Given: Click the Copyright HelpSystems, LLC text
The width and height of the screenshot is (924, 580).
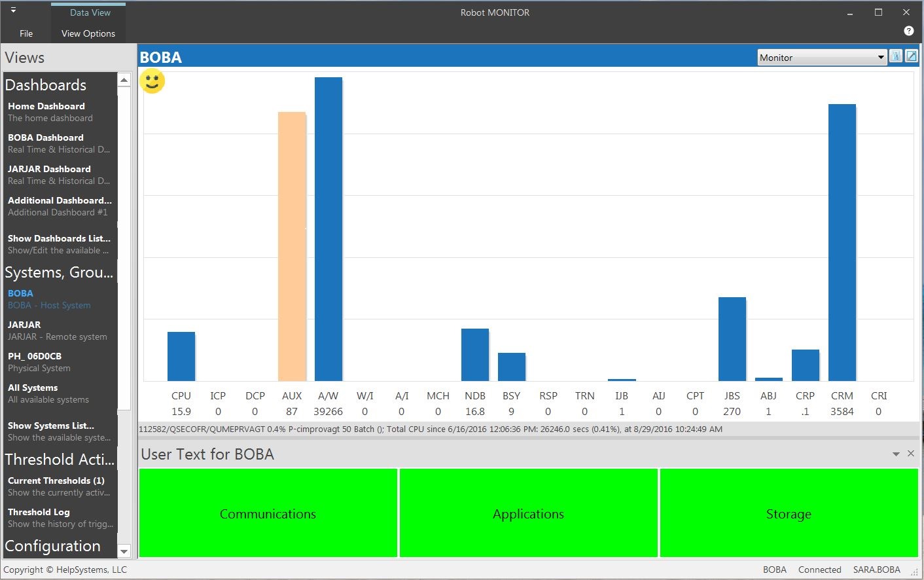Looking at the screenshot, I should (x=65, y=570).
